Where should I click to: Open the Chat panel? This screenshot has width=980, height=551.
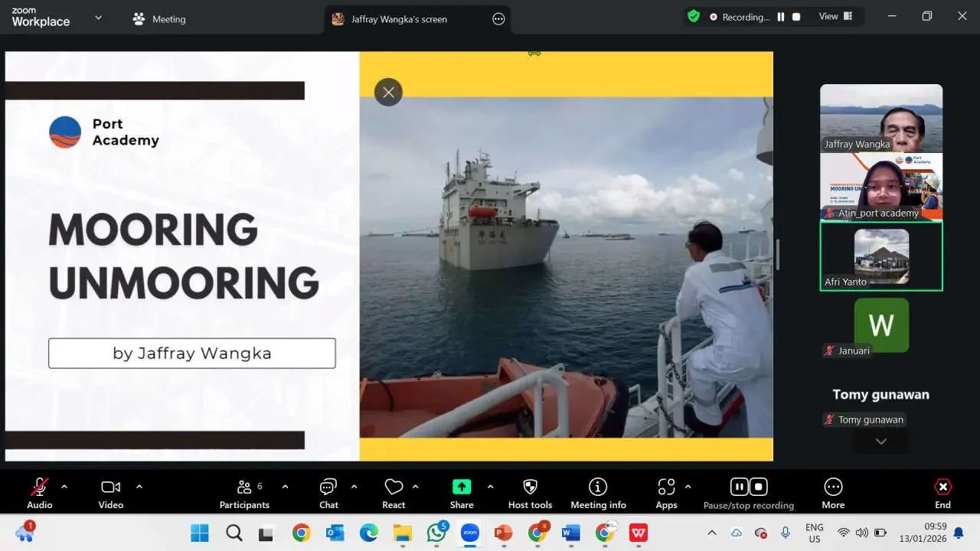tap(328, 493)
